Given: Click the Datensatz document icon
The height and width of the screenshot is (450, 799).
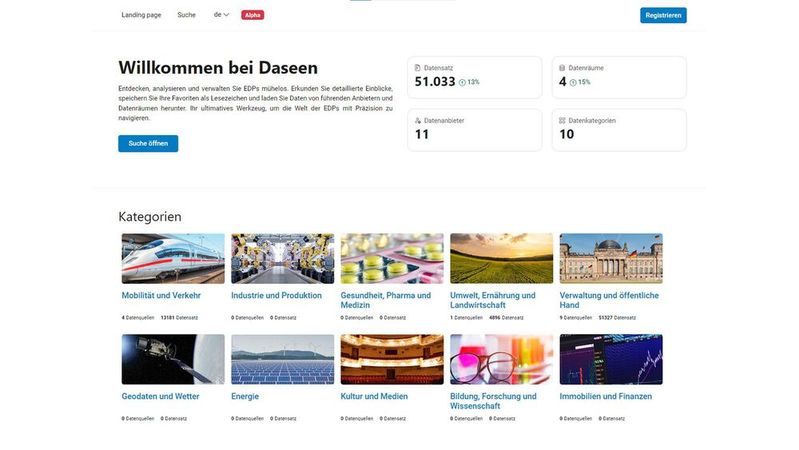Looking at the screenshot, I should click(x=418, y=68).
